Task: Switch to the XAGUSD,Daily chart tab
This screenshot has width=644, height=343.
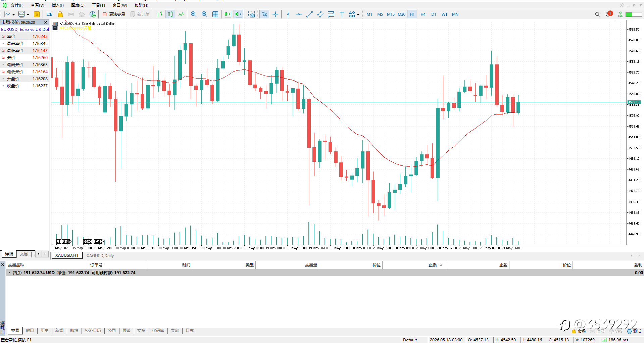Action: (100, 255)
